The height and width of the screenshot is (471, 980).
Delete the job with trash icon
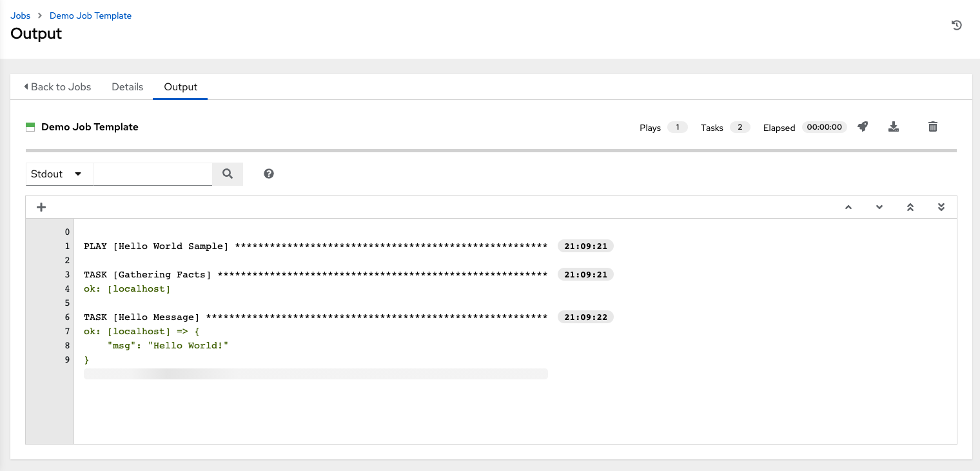932,127
